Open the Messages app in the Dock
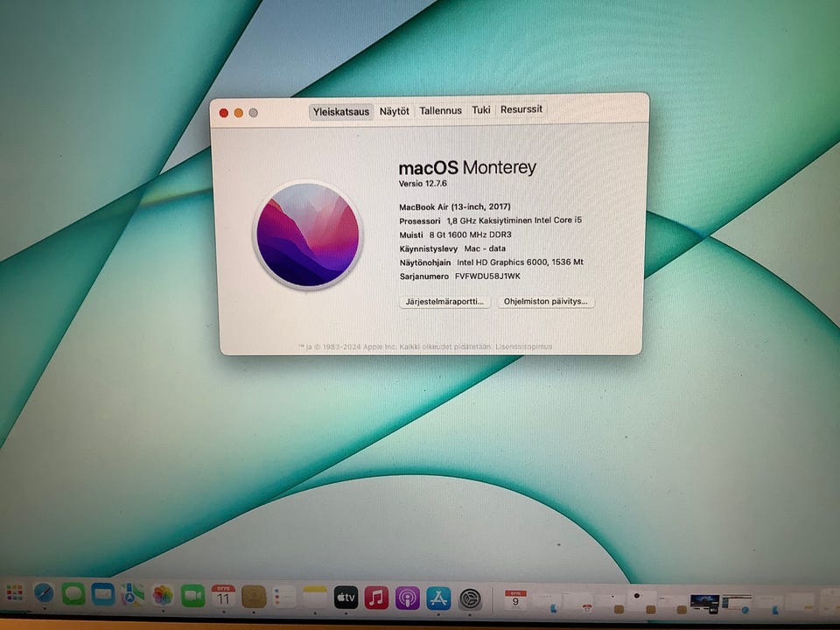Screen dimensions: 840x630 [73, 594]
